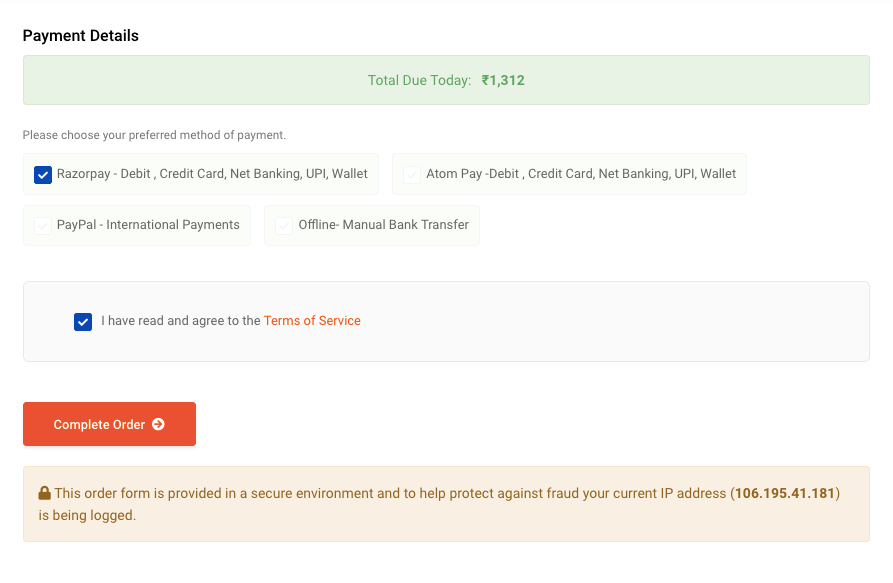This screenshot has width=893, height=583.
Task: Click the padlock icon in the security notice
Action: point(45,493)
